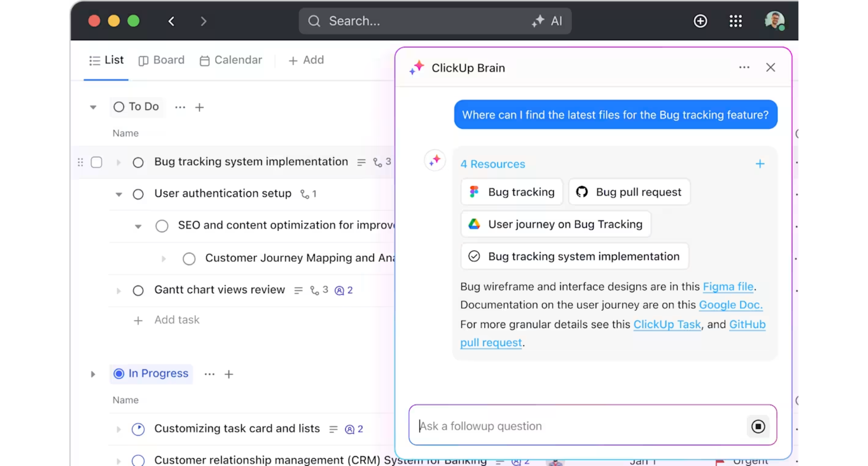Add a task to To Do with plus
This screenshot has height=466, width=868.
(x=199, y=107)
